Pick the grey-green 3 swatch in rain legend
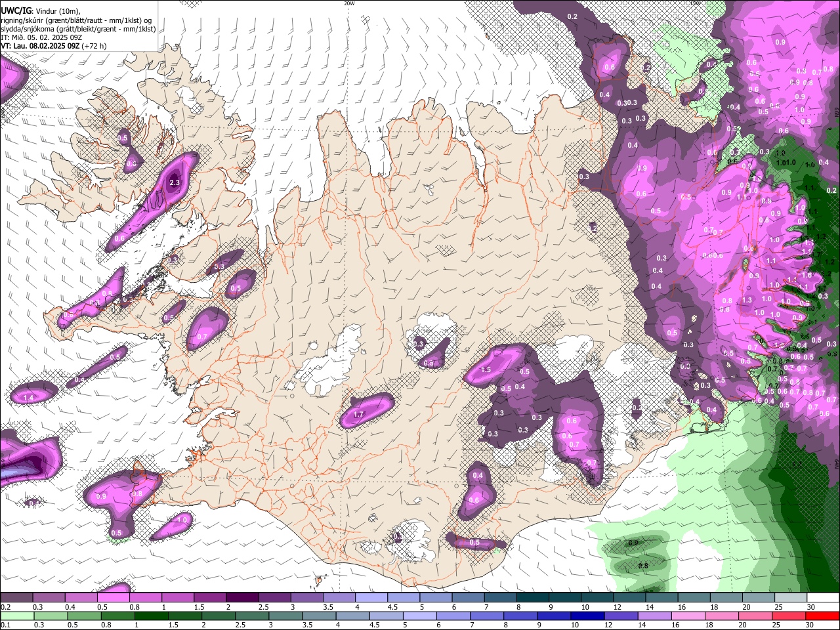This screenshot has width=840, height=630. click(x=285, y=616)
